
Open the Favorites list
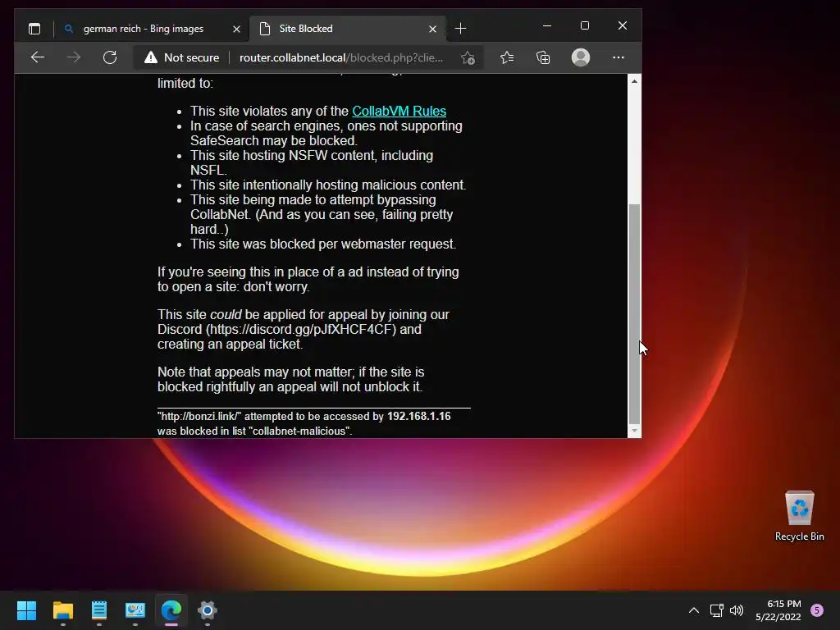pyautogui.click(x=507, y=57)
